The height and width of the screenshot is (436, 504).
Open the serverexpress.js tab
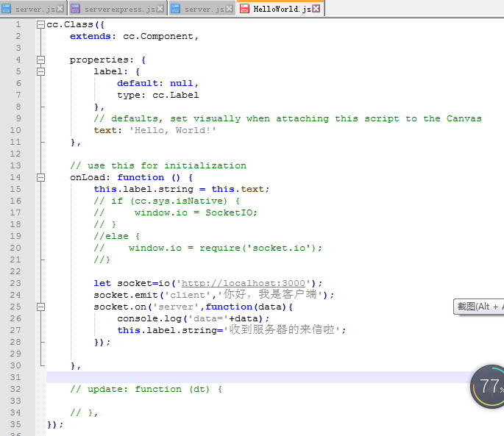coord(117,9)
